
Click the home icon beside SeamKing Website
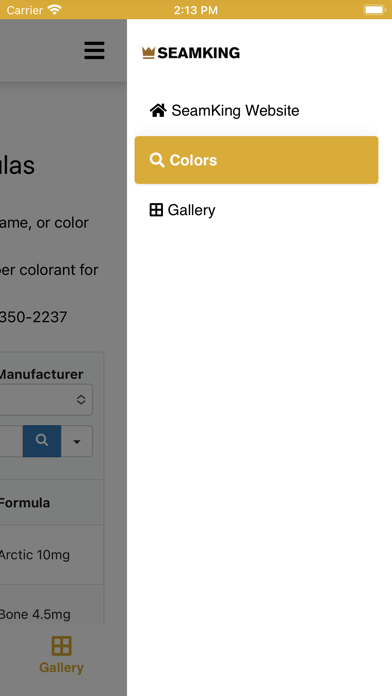158,110
